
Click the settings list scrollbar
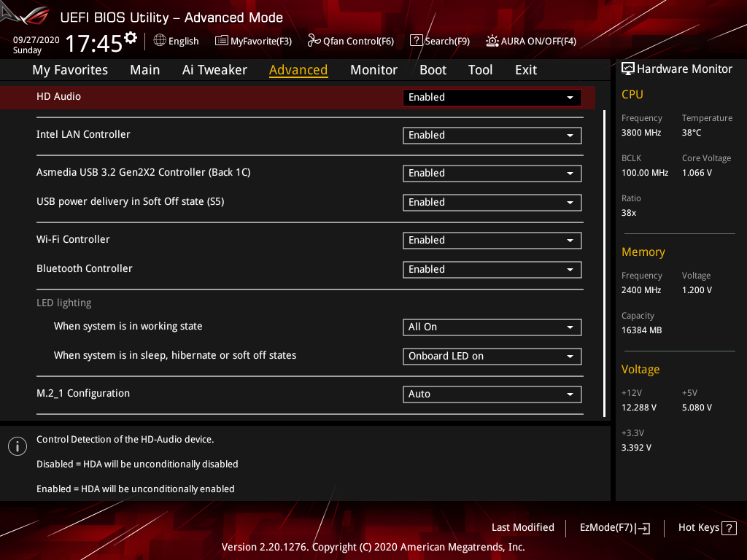point(605,263)
